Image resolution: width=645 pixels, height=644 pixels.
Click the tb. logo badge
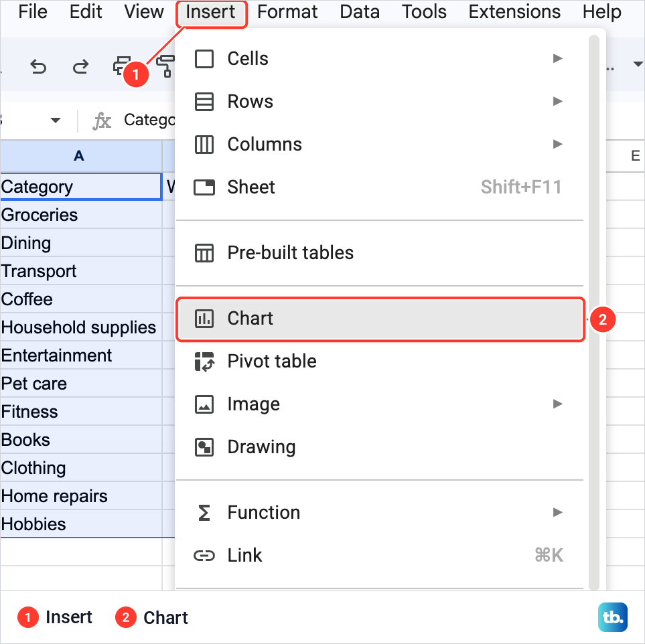[612, 617]
